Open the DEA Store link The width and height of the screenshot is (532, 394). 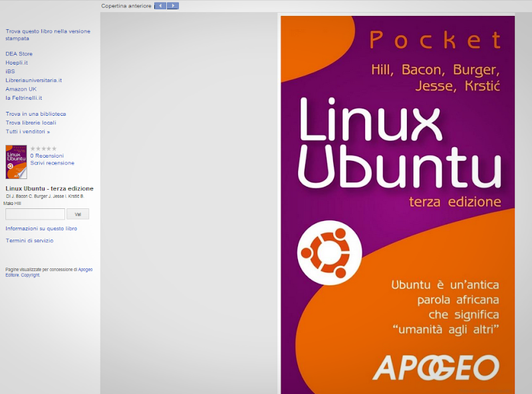tap(19, 54)
